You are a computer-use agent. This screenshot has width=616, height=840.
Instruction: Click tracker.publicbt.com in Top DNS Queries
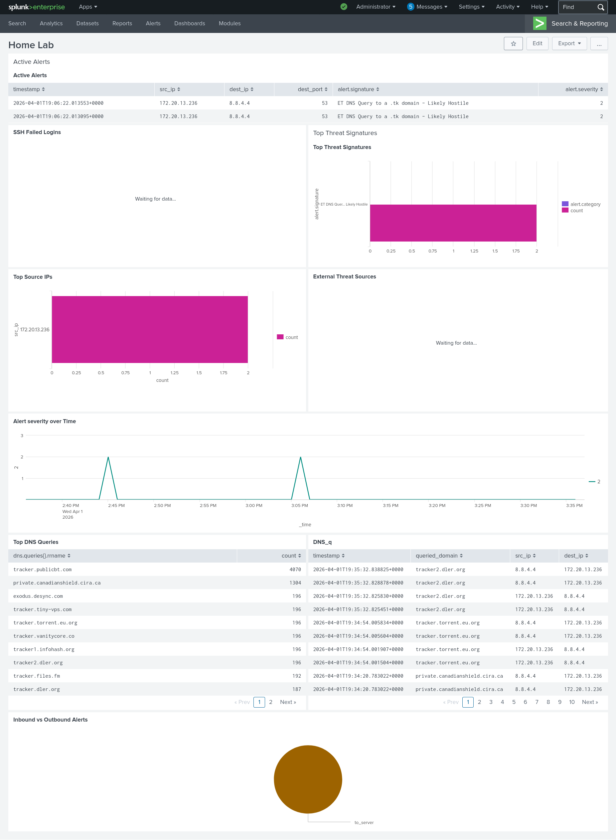tap(42, 570)
